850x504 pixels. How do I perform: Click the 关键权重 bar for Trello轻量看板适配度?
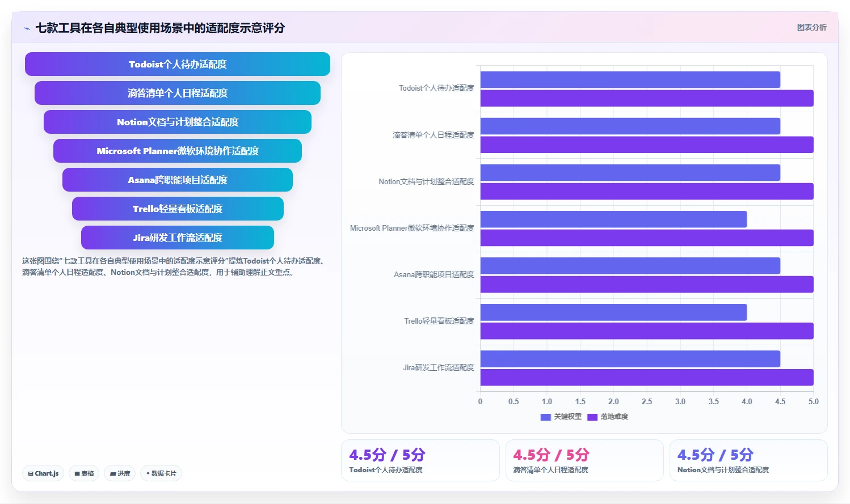click(x=613, y=312)
